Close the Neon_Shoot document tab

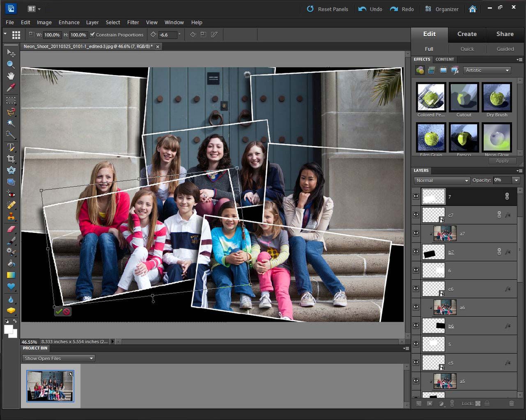pos(157,47)
